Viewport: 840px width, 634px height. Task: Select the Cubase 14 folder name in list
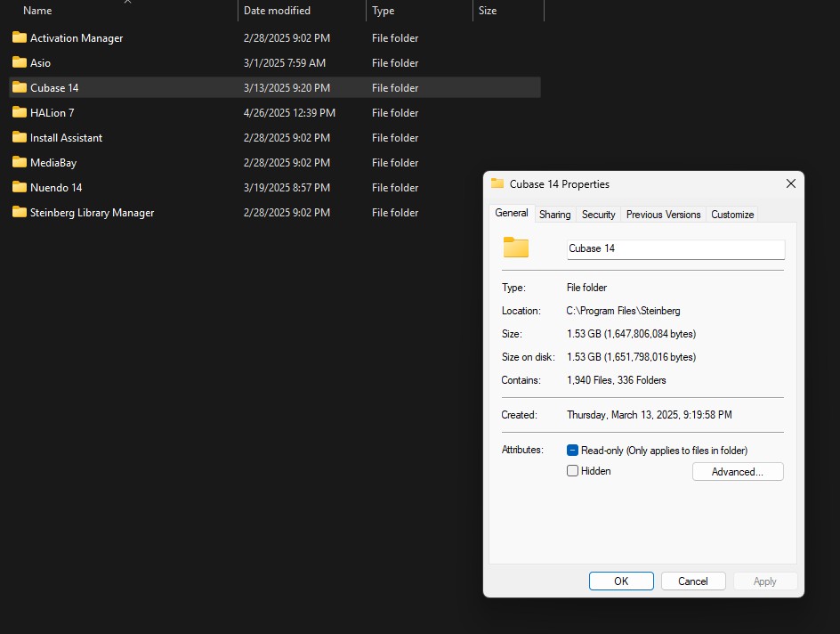pyautogui.click(x=54, y=88)
